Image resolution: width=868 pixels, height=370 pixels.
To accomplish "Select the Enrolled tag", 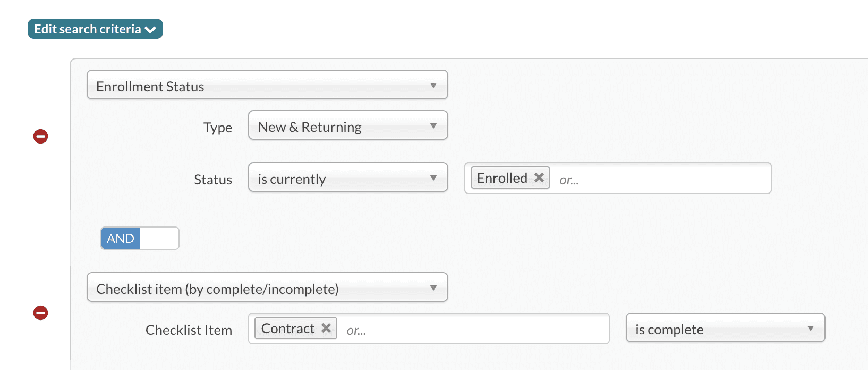I will [502, 178].
